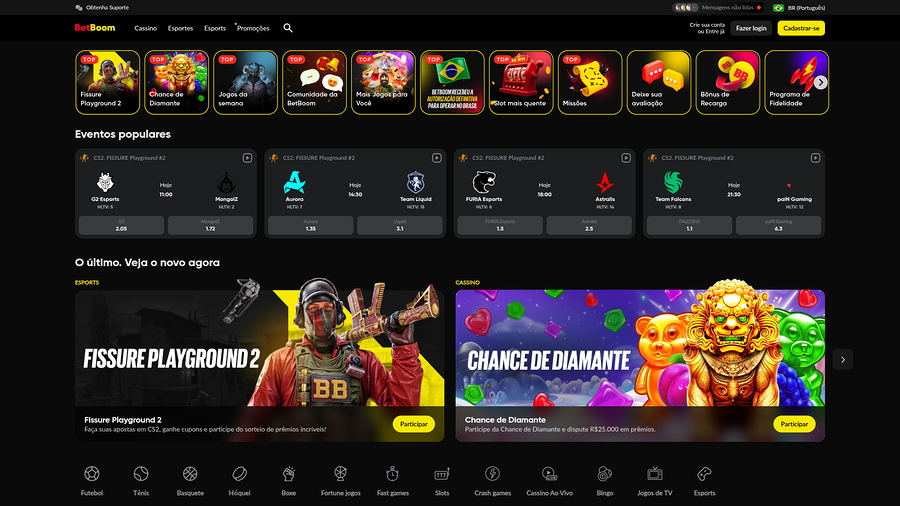Open Slot mais quente tile
Image resolution: width=900 pixels, height=506 pixels.
click(x=521, y=83)
